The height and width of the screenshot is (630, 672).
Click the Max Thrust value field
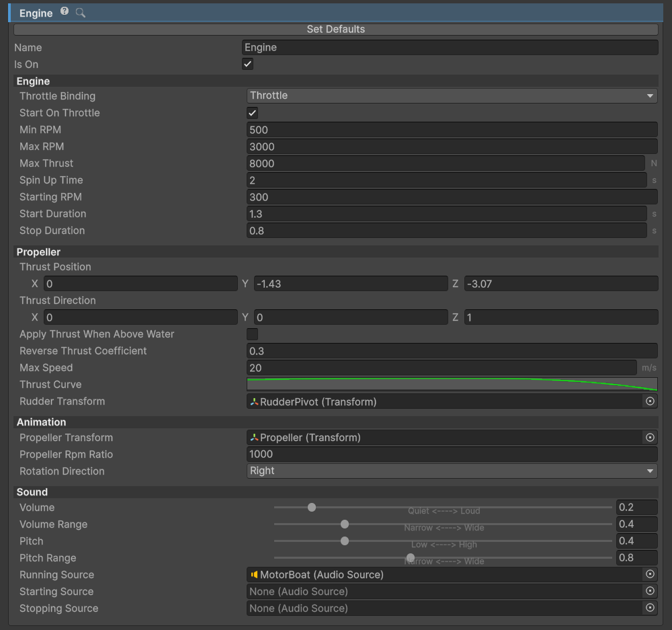(x=446, y=163)
